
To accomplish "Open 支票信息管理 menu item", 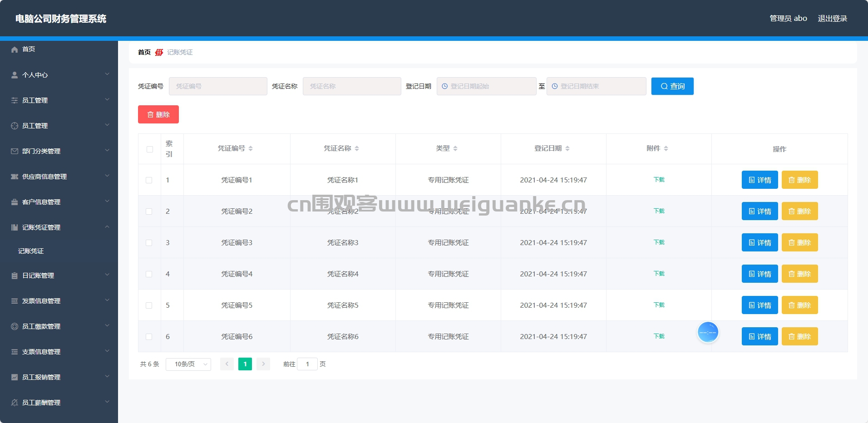I will (x=59, y=352).
